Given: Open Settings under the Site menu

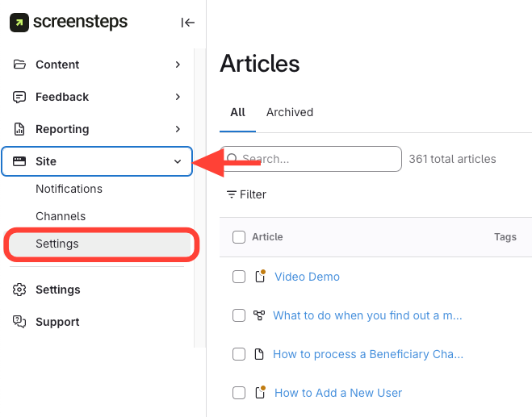Looking at the screenshot, I should click(x=57, y=244).
